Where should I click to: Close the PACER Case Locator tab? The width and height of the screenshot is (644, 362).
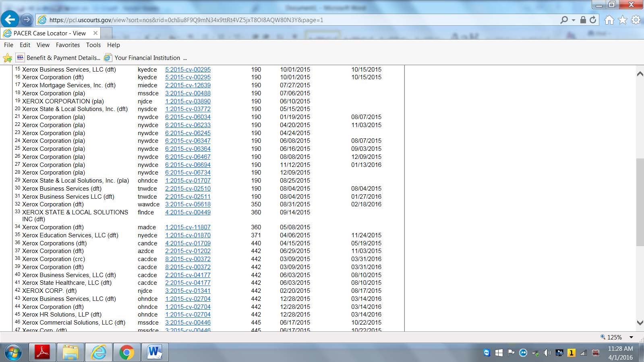click(95, 33)
